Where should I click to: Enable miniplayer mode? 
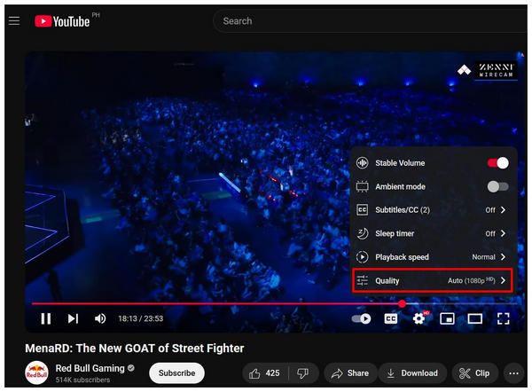447,318
